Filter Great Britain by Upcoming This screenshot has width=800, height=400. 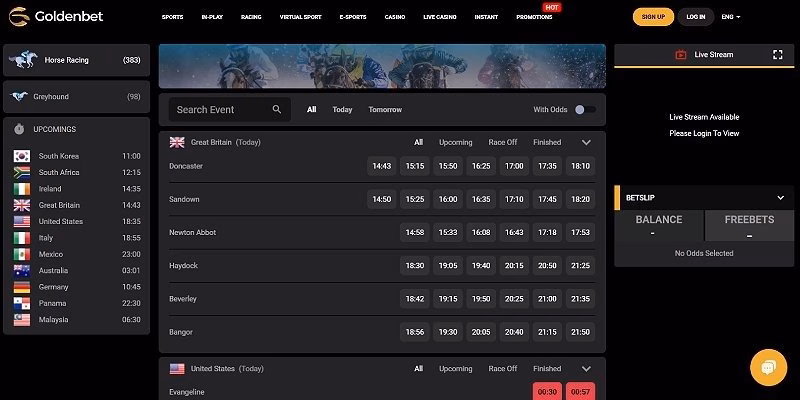pos(456,142)
